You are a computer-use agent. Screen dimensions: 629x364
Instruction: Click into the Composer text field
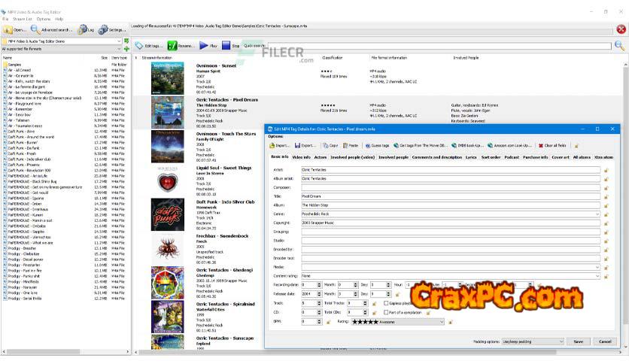pos(450,187)
